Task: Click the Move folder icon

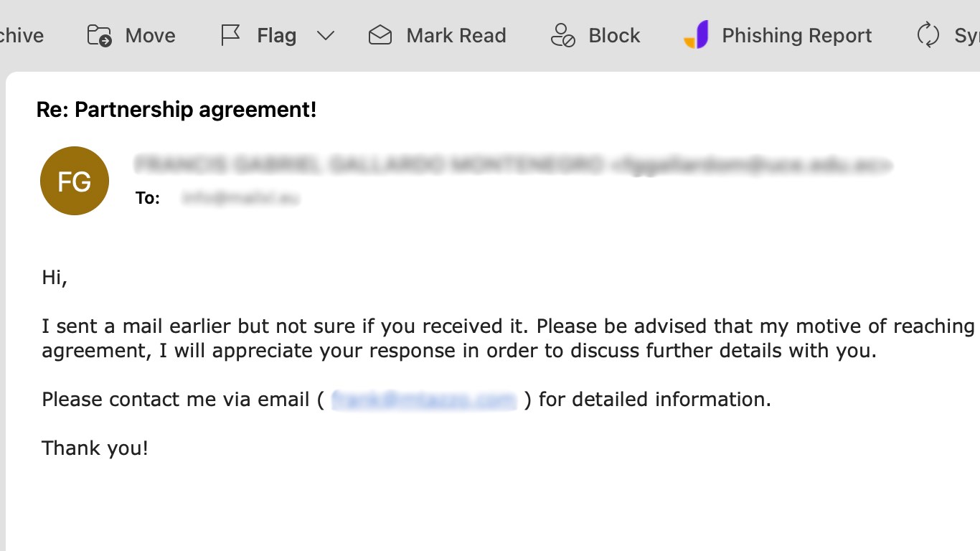Action: (x=99, y=35)
